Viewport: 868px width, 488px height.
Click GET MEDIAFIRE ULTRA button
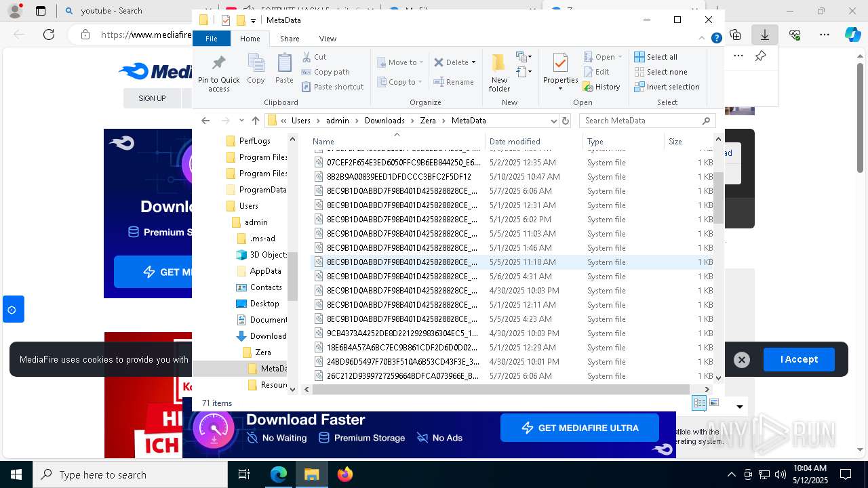tap(580, 428)
